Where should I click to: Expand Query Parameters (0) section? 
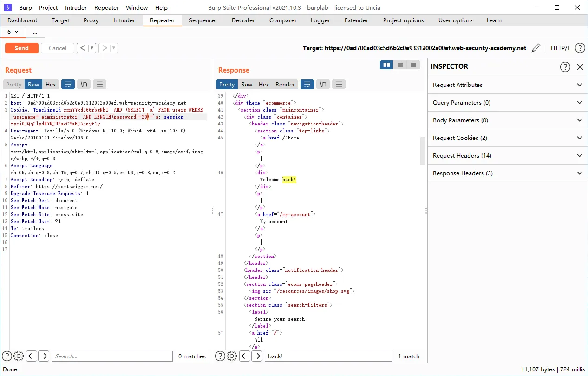[x=508, y=102]
